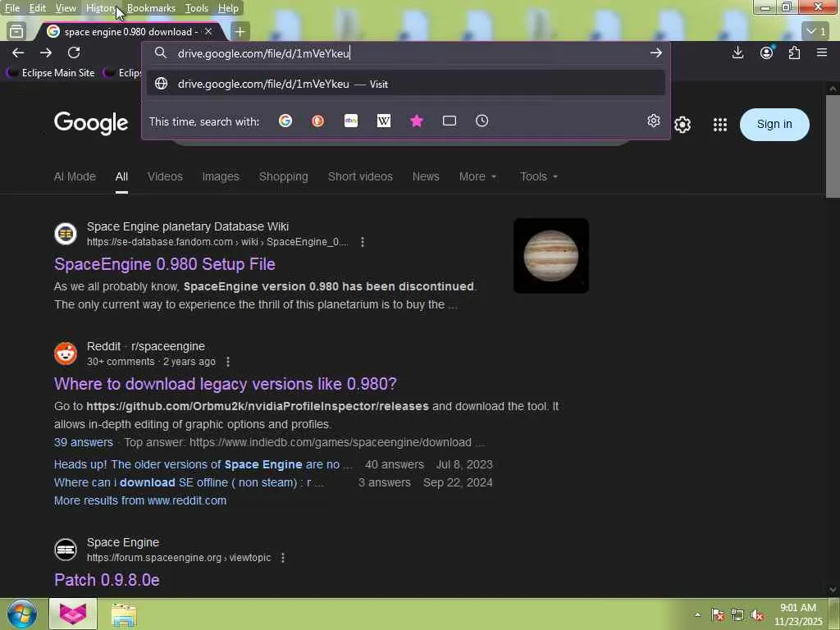The width and height of the screenshot is (840, 630).
Task: Open Heads up! older versions link
Action: (x=203, y=464)
